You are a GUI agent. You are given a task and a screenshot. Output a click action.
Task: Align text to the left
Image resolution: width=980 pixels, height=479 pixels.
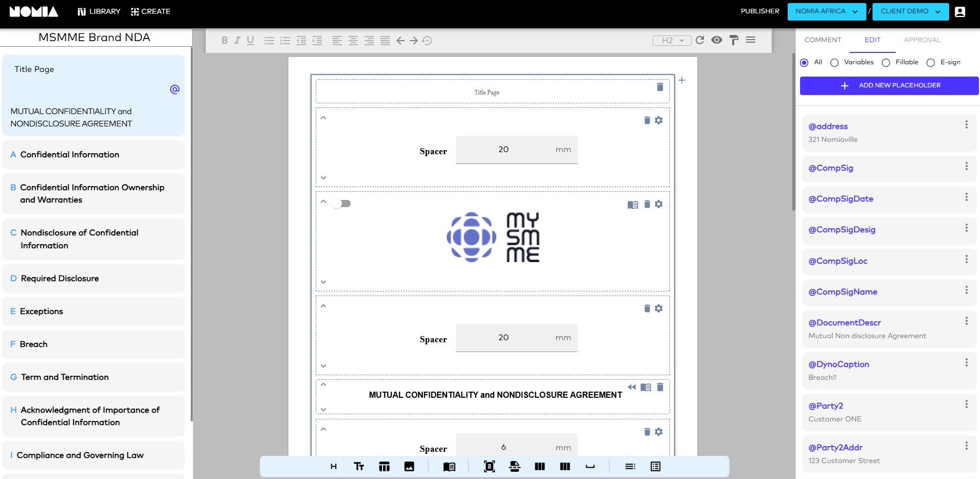pyautogui.click(x=337, y=40)
